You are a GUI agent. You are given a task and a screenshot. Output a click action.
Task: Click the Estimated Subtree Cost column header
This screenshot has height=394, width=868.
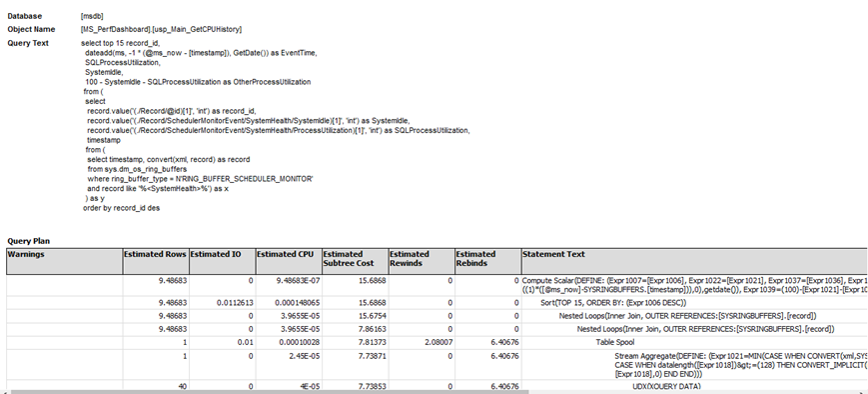click(355, 262)
